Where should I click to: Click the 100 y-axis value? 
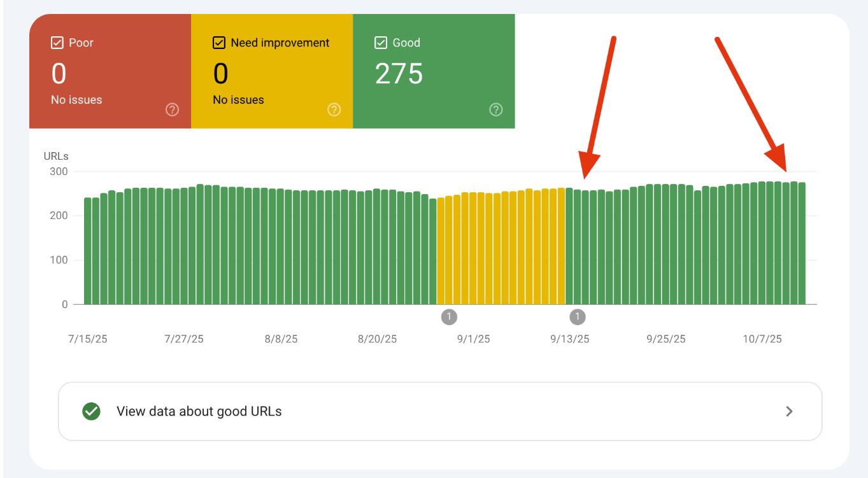tap(59, 260)
